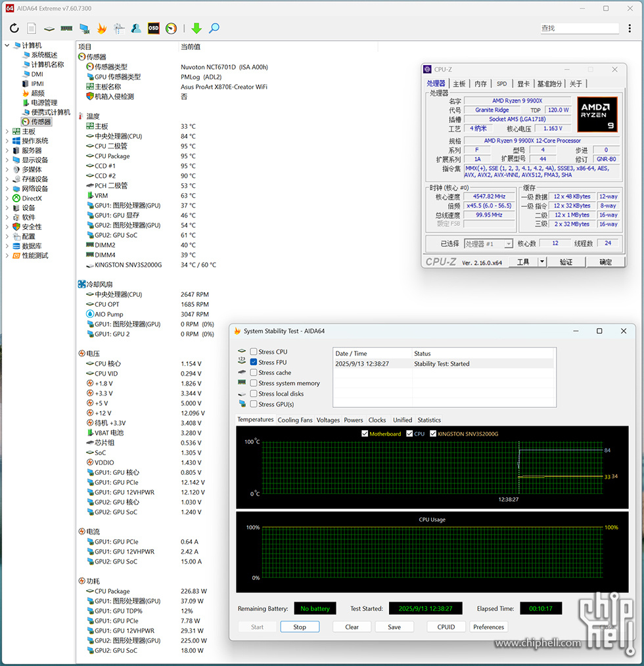The width and height of the screenshot is (644, 666).
Task: Toggle the Motherboard graph legend checkbox
Action: coord(365,433)
